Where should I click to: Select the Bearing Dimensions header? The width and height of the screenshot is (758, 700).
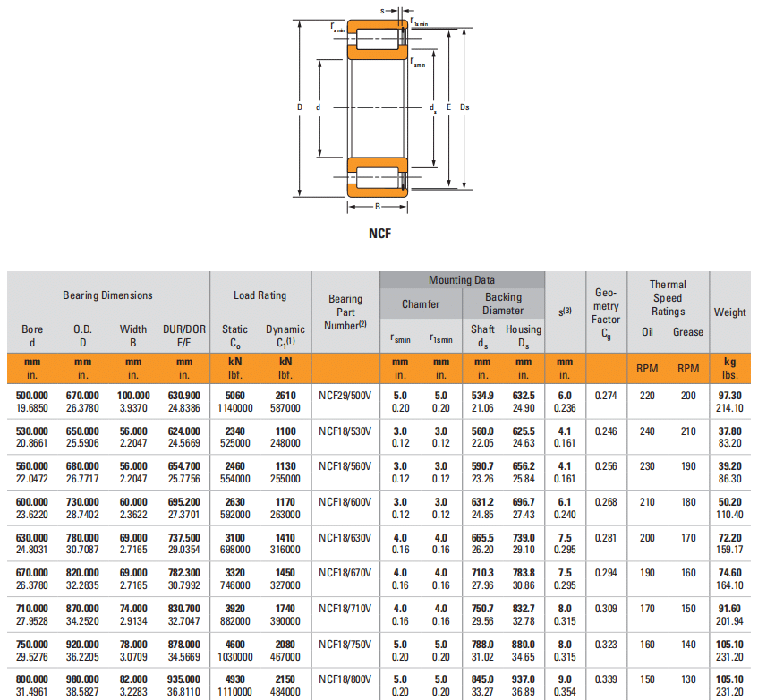[x=107, y=295]
